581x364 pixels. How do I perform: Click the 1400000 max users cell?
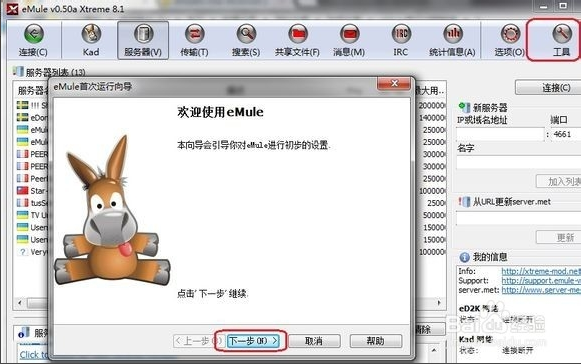point(432,118)
